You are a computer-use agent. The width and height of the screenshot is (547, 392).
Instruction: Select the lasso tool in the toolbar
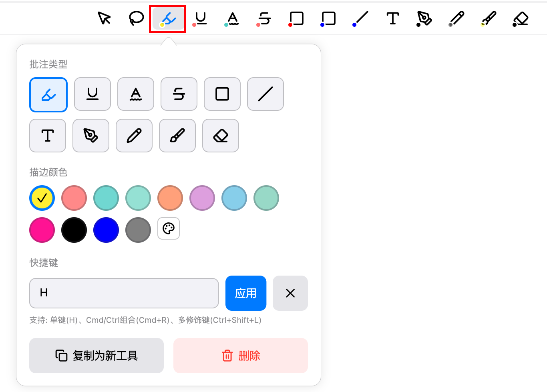coord(136,18)
